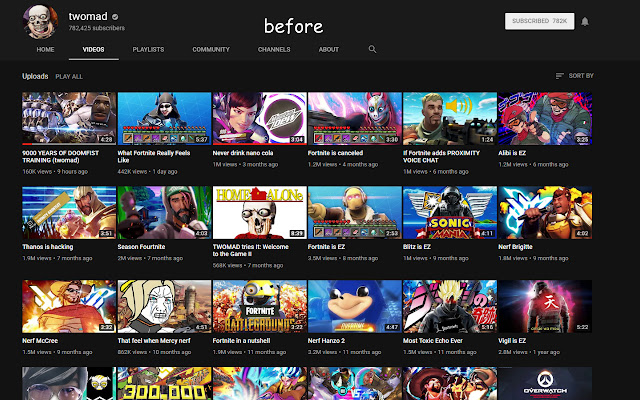Click the title 'Blitz is EZ'
The image size is (640, 400).
417,247
